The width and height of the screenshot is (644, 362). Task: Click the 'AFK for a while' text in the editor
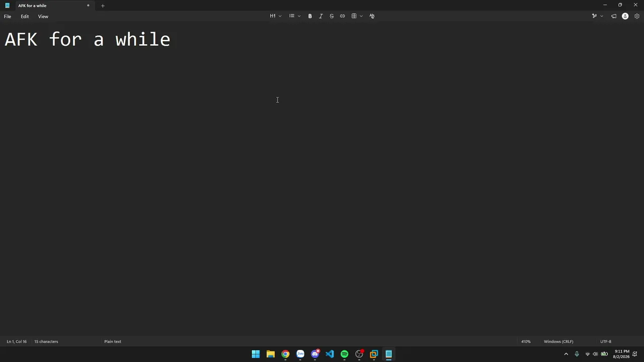click(x=88, y=39)
